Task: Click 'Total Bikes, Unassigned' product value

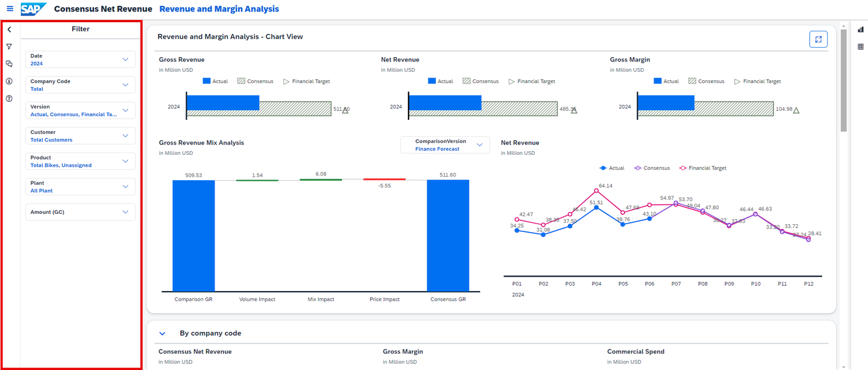Action: (61, 165)
